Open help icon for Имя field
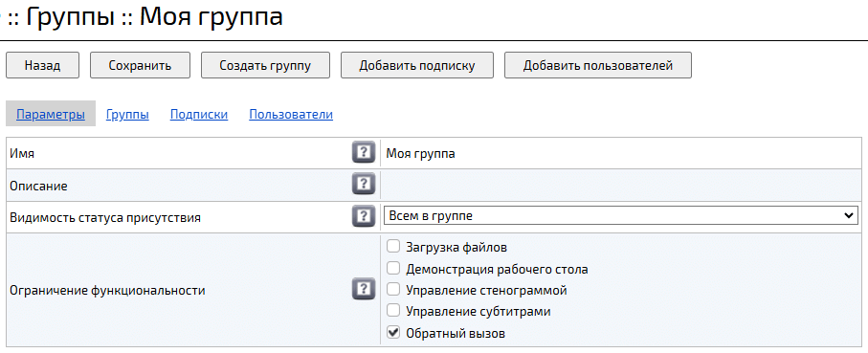 363,152
